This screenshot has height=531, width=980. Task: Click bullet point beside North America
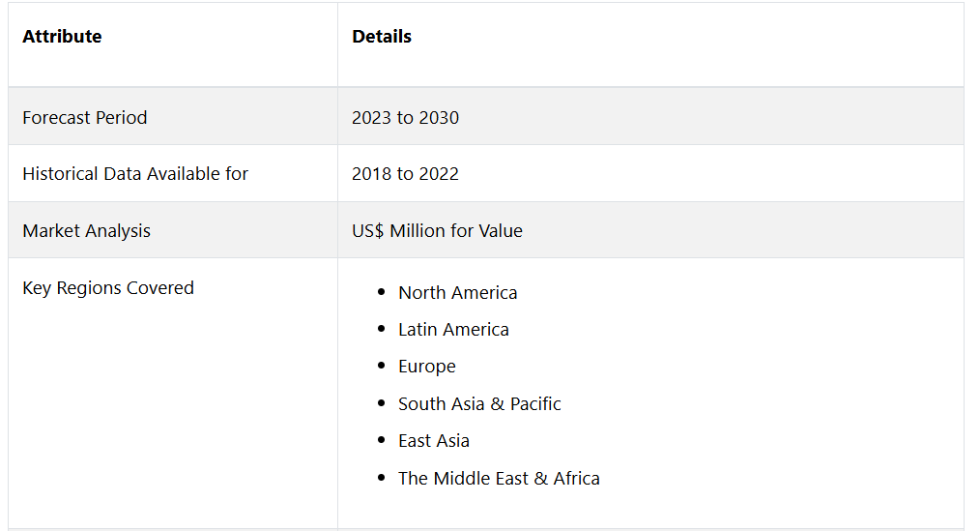(x=381, y=291)
